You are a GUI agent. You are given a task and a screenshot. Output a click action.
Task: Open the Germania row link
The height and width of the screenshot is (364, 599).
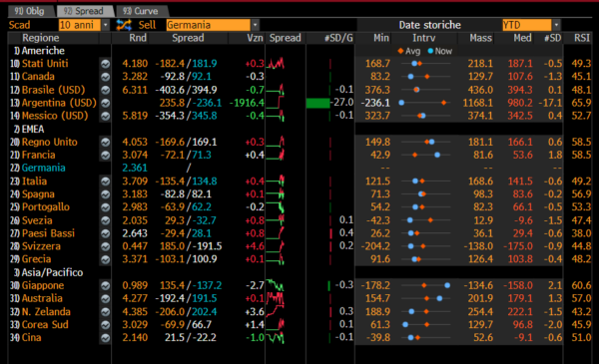(x=44, y=169)
